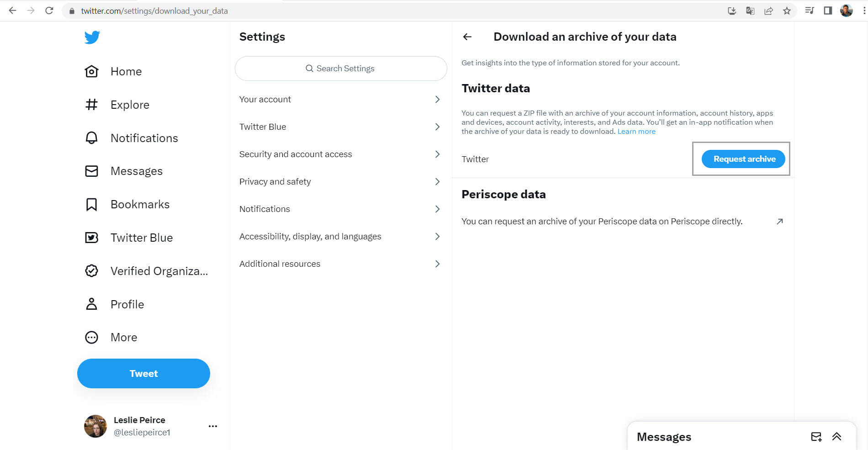Click the Bookmarks ribbon icon
The width and height of the screenshot is (868, 450).
pos(91,204)
